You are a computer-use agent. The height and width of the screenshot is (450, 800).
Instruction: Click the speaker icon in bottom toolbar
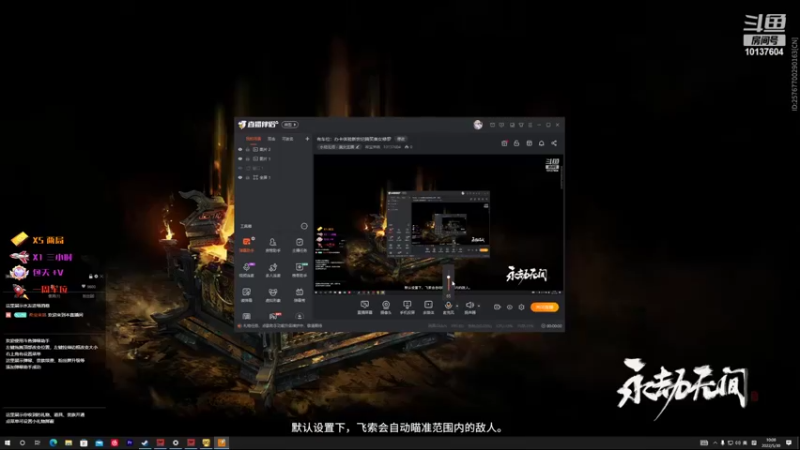pos(469,307)
